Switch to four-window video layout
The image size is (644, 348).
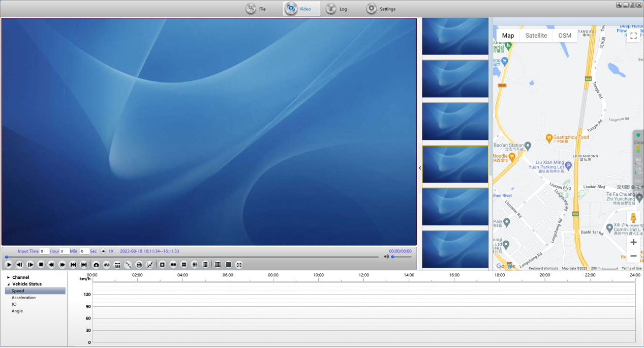[184, 265]
